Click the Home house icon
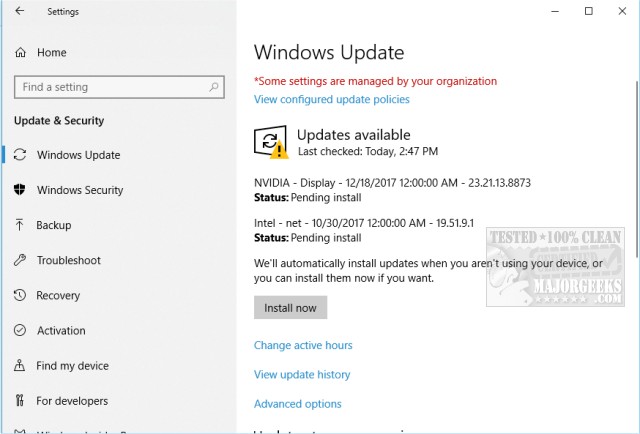Screen dimensions: 640x434 click(20, 52)
